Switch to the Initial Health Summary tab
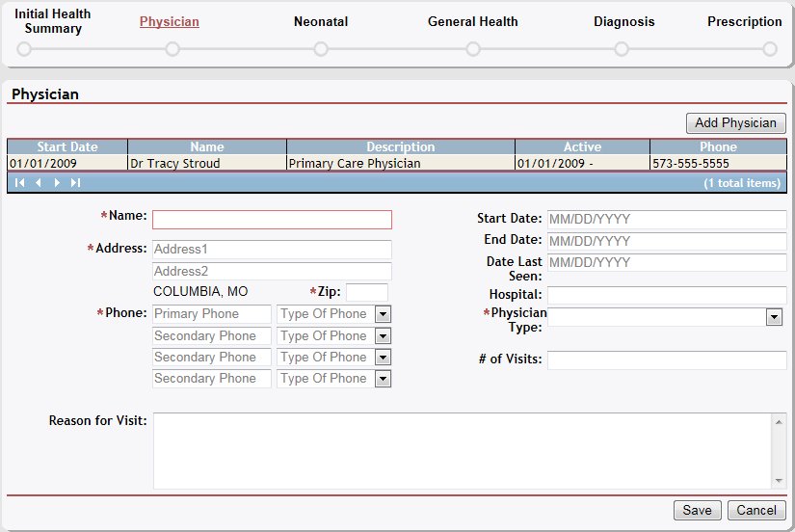Screen dimensions: 795x532 pyautogui.click(x=53, y=21)
